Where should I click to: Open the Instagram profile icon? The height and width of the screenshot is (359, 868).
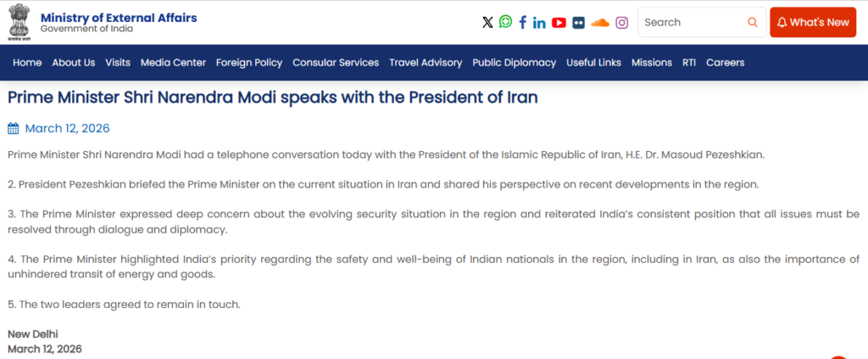point(622,23)
